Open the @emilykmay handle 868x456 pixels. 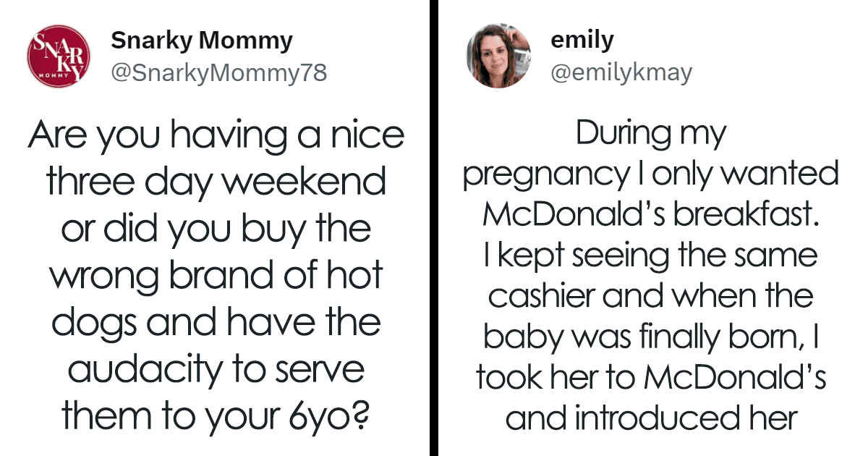pos(621,72)
